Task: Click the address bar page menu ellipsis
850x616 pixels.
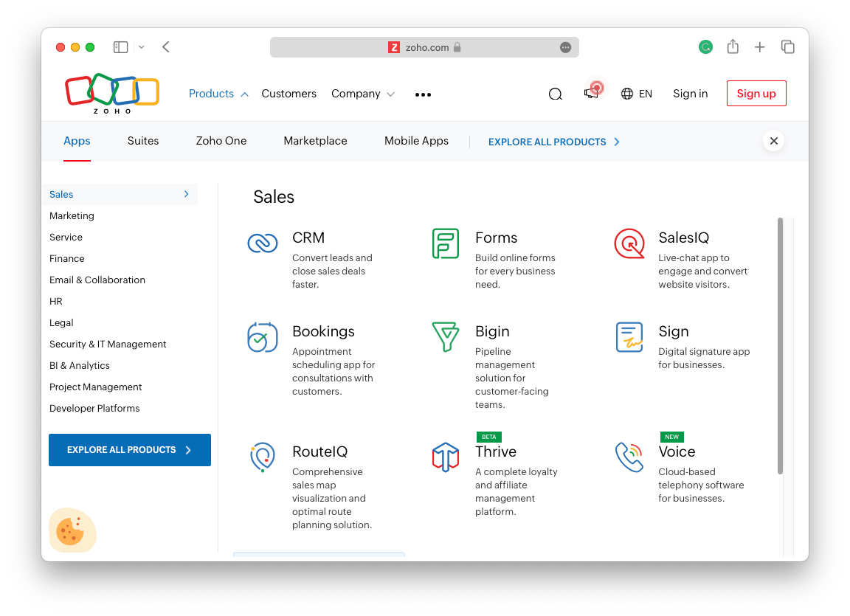Action: pyautogui.click(x=565, y=48)
